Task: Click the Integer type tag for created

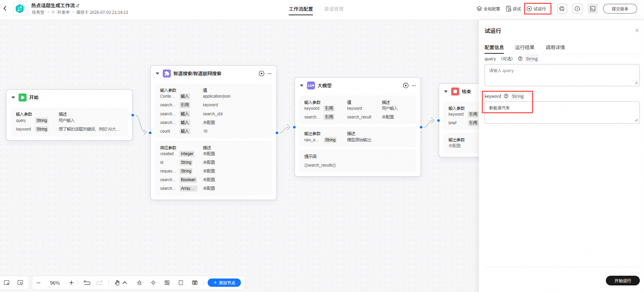Action: [x=187, y=154]
